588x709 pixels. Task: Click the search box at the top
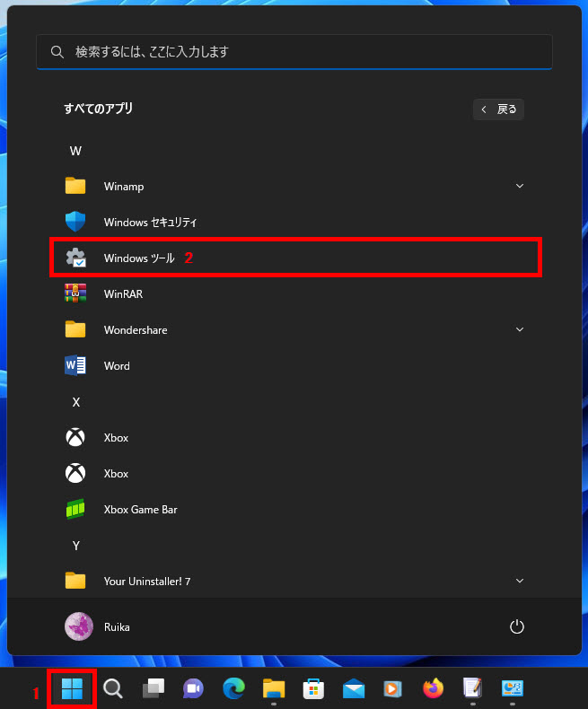point(294,52)
